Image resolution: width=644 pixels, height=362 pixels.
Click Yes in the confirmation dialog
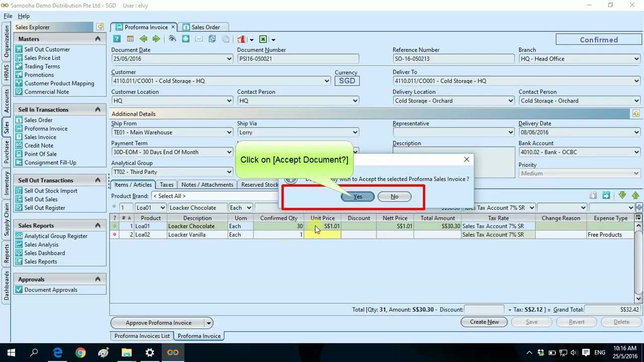[358, 197]
